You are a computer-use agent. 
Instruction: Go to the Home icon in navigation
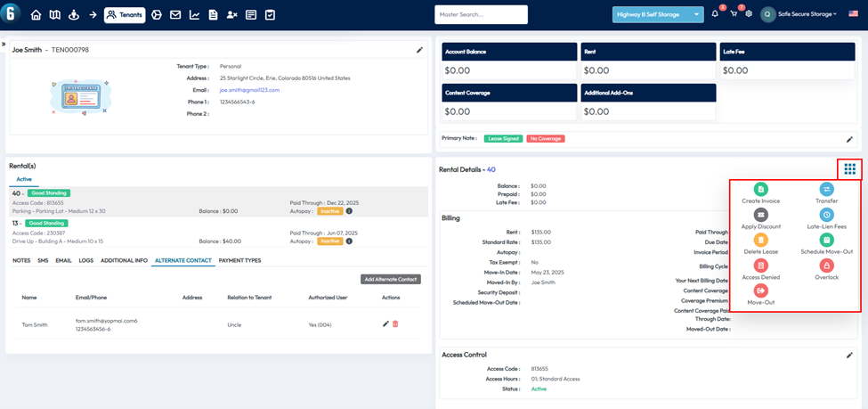[x=37, y=15]
